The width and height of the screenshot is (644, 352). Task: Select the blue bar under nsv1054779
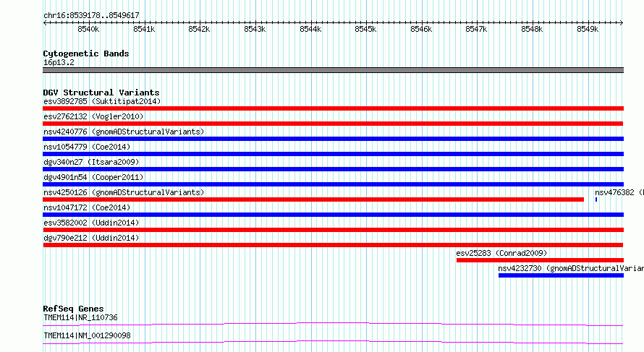click(333, 154)
